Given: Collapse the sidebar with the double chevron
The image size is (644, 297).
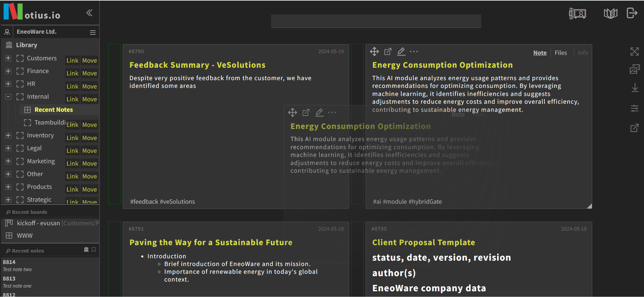Looking at the screenshot, I should pos(89,13).
